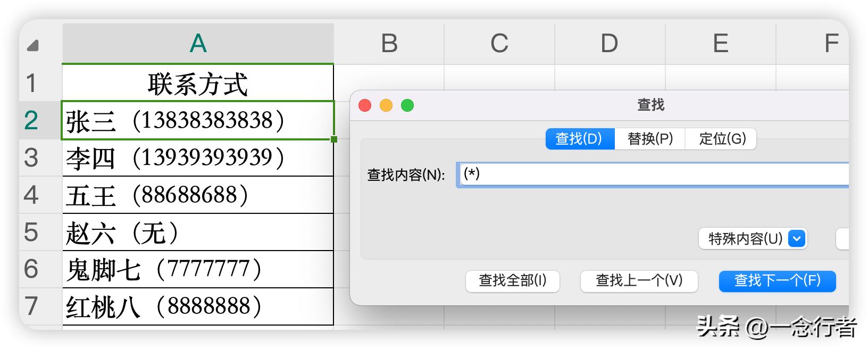Minimize the 查找 dialog with yellow button
Screen dimensions: 868x349
386,105
